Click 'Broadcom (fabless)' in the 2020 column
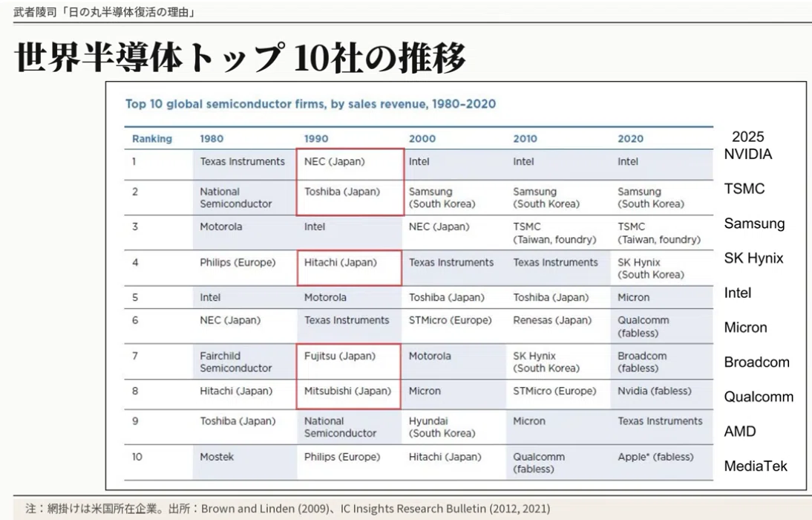Image resolution: width=812 pixels, height=520 pixels. pos(642,362)
